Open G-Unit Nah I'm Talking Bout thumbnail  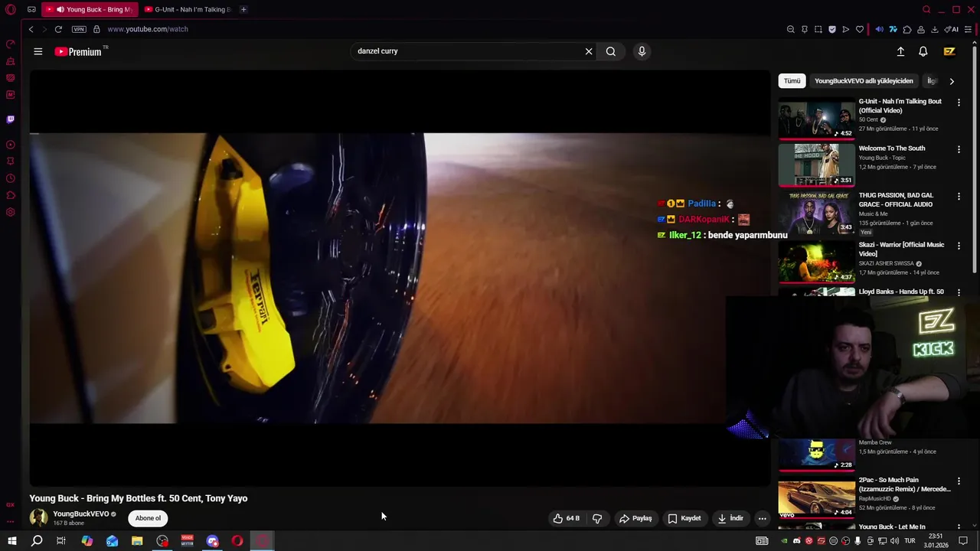(x=816, y=118)
